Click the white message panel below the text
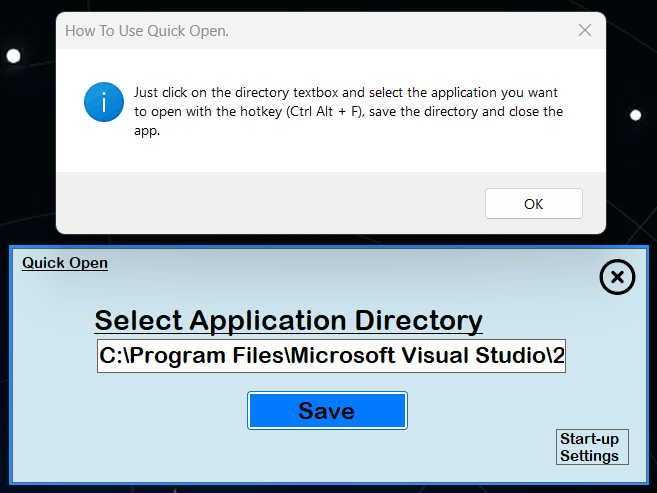The image size is (657, 493). click(330, 155)
